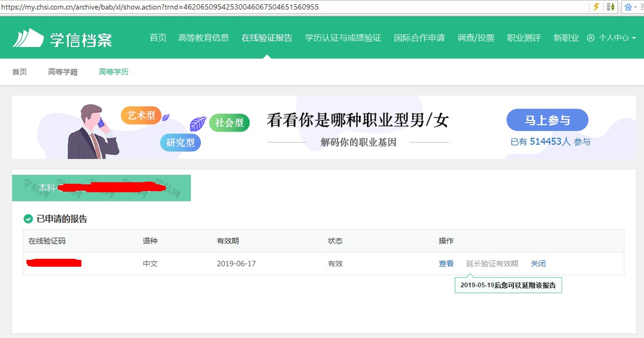Viewport: 644px width, 338px height.
Task: Click the banner headline 看看你是哪种职业型男/女
Action: coord(358,120)
